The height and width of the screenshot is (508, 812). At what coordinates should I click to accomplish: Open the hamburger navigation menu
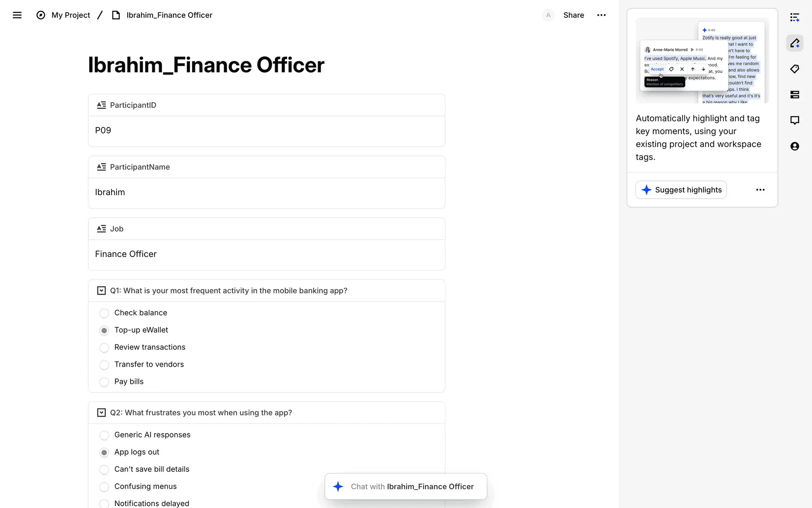pyautogui.click(x=17, y=15)
